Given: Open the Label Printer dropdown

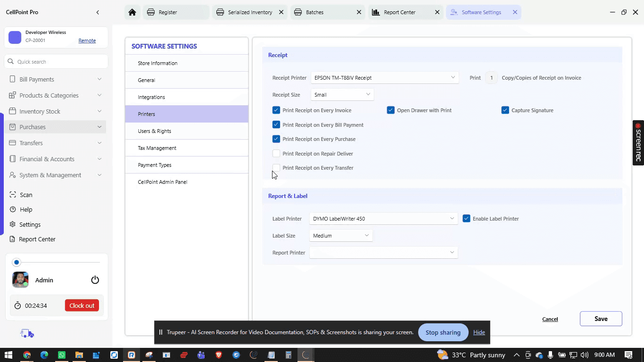Looking at the screenshot, I should coord(384,219).
